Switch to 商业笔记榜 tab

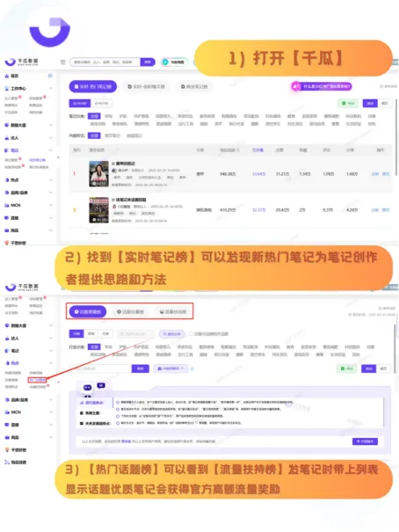point(194,86)
